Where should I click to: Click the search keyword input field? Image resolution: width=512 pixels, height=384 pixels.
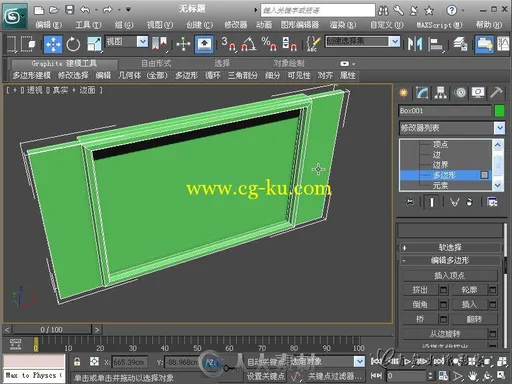coord(318,10)
